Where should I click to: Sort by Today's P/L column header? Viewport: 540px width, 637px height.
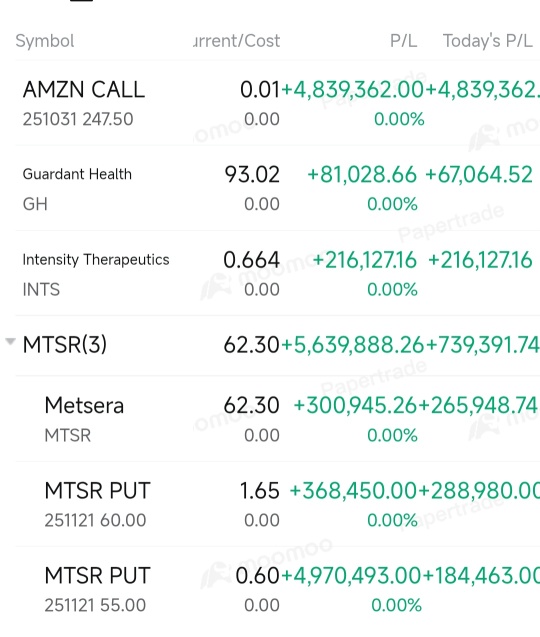coord(488,41)
